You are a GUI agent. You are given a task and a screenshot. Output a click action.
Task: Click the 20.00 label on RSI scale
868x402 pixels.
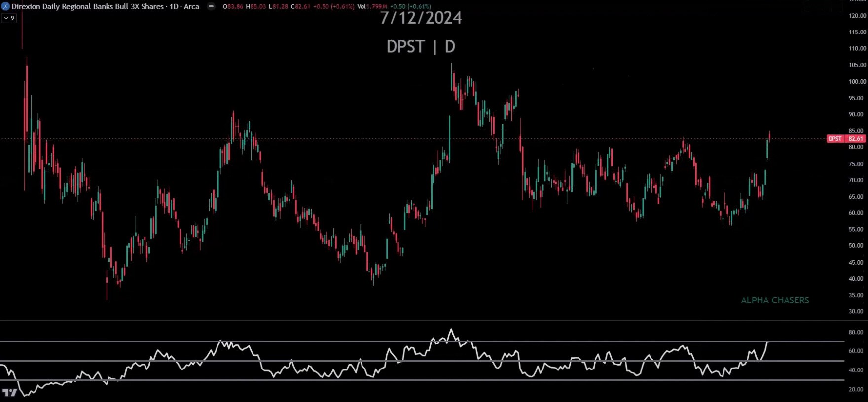pos(856,389)
